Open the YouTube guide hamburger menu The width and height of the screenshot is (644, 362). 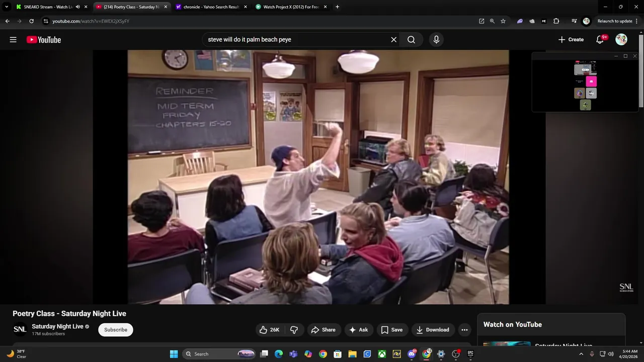(x=13, y=40)
